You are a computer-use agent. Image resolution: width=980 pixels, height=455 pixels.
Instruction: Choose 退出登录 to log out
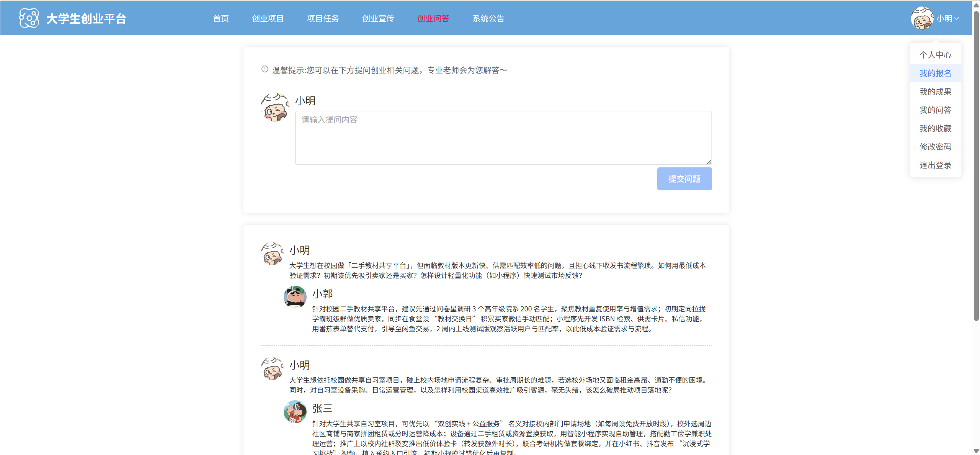click(935, 165)
